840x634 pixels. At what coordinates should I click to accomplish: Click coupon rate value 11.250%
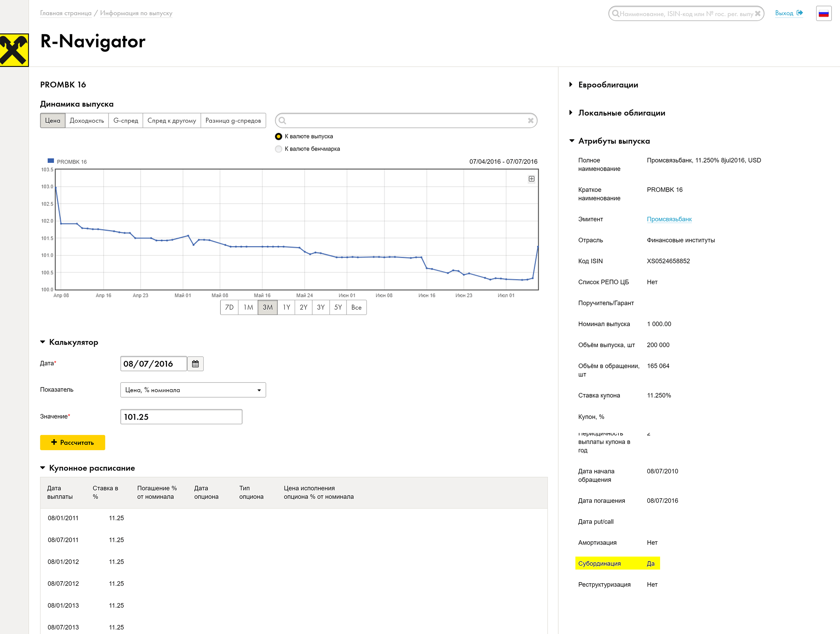(659, 395)
